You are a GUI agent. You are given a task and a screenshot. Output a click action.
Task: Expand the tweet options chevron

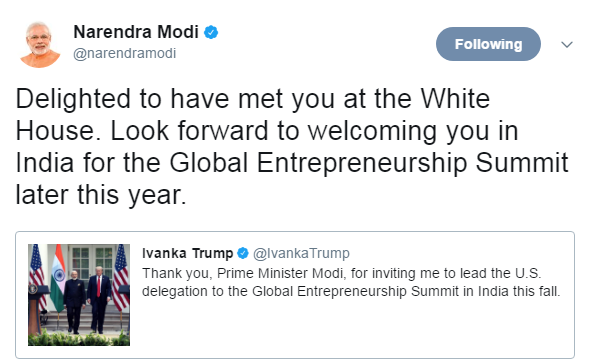click(567, 44)
